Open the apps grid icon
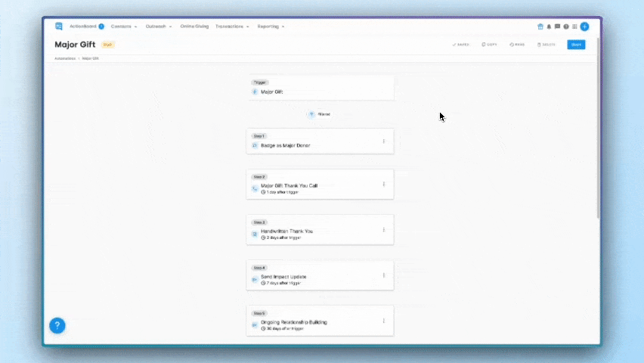The width and height of the screenshot is (644, 363). point(574,26)
